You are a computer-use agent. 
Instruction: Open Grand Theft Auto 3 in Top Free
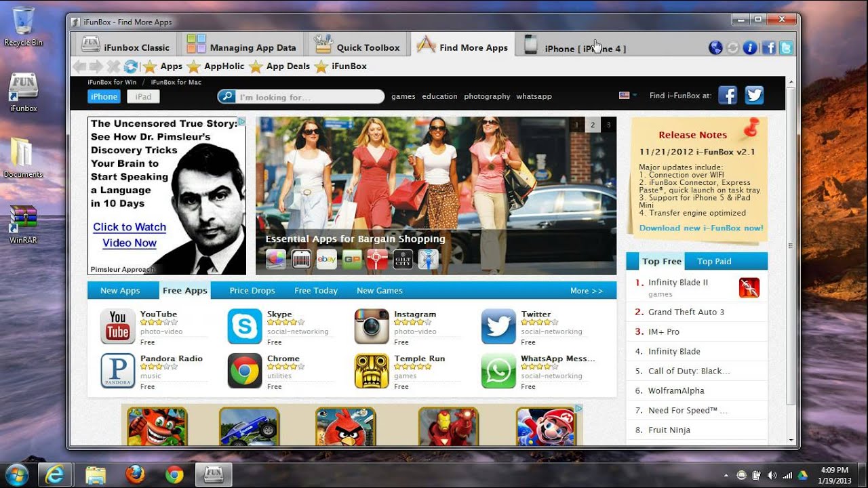(686, 312)
